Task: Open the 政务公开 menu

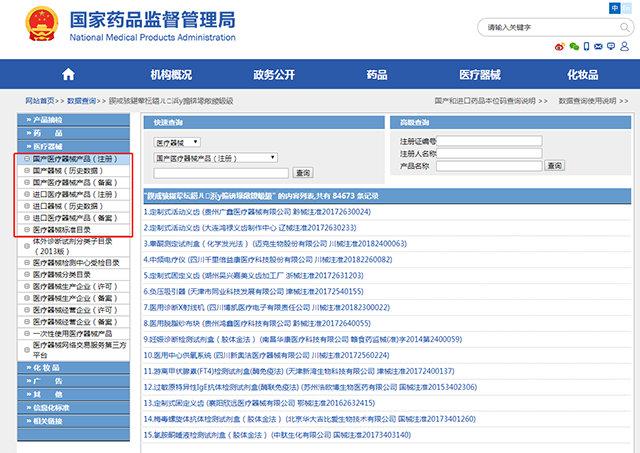Action: coord(274,75)
